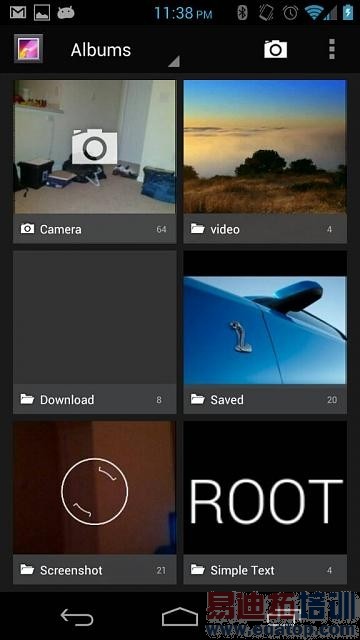This screenshot has width=360, height=640.
Task: Tap the 11:38 PM clock
Action: (x=183, y=13)
